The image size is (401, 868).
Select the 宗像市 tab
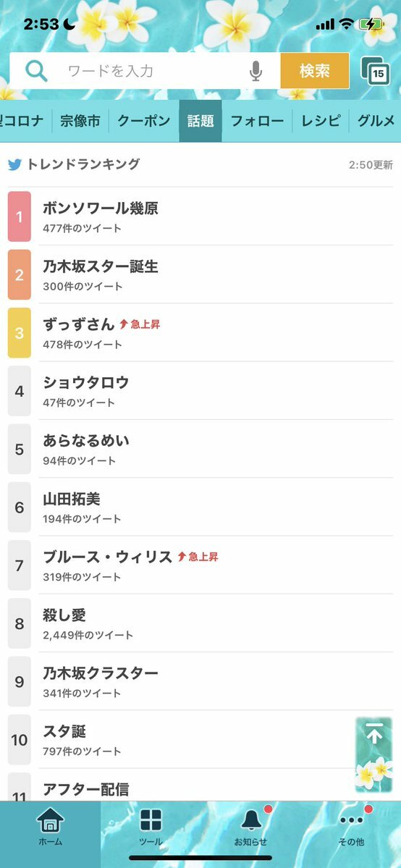click(80, 121)
